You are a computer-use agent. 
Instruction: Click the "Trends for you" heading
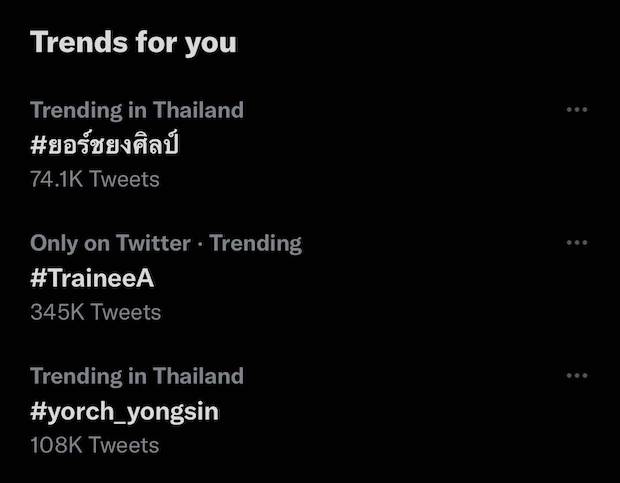coord(133,42)
